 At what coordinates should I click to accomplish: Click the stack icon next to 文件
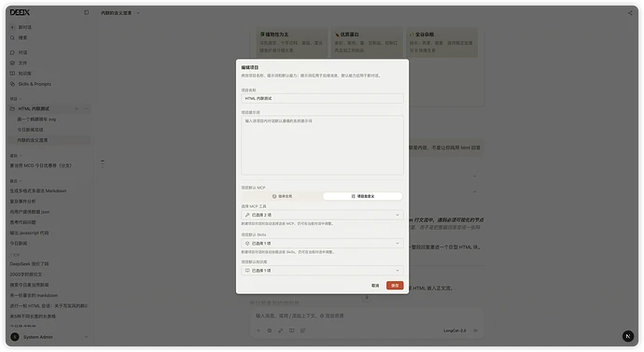(x=12, y=63)
